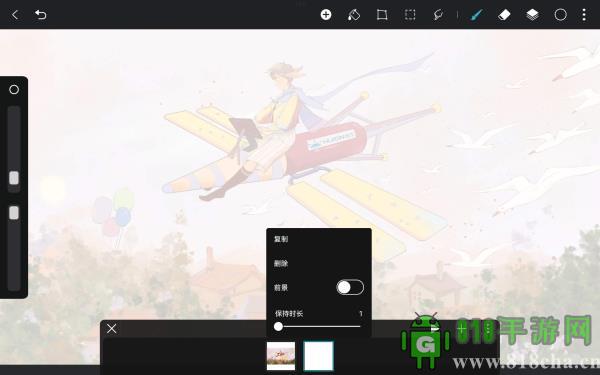The width and height of the screenshot is (600, 375).
Task: Click the 保持时长 duration slider handle
Action: tap(278, 326)
